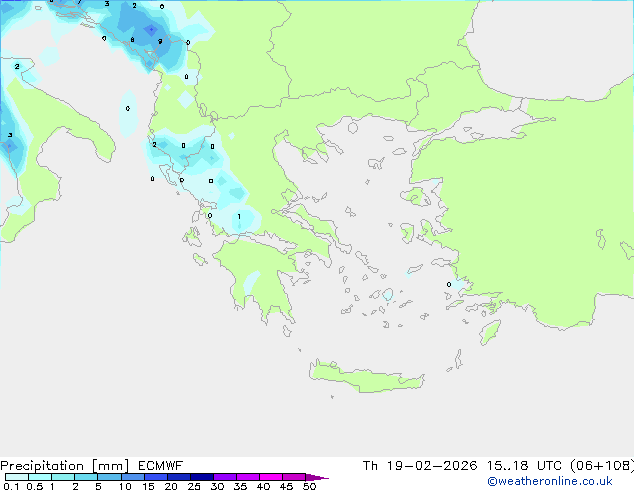Select the 20–25 mm dark blue swatch

pyautogui.click(x=178, y=477)
